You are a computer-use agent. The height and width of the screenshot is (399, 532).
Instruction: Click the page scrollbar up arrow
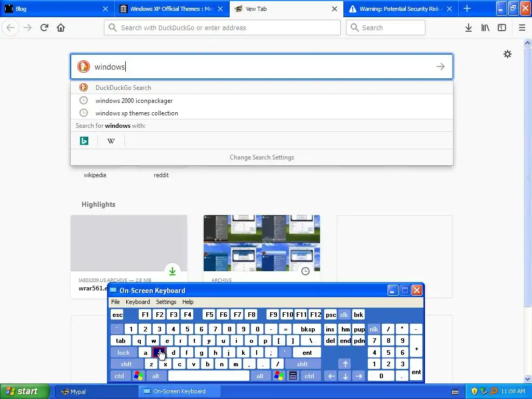point(527,43)
